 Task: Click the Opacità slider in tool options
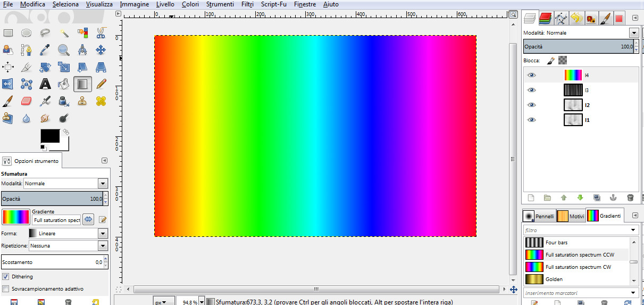click(52, 199)
